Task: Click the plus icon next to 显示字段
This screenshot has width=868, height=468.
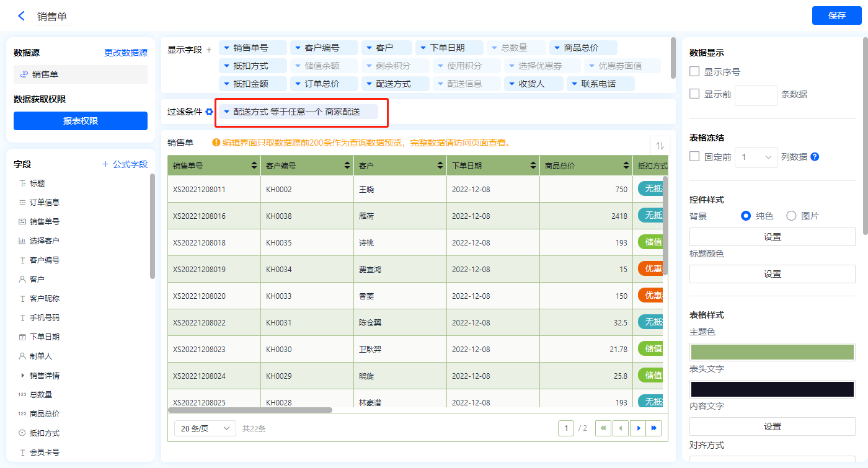Action: [209, 50]
